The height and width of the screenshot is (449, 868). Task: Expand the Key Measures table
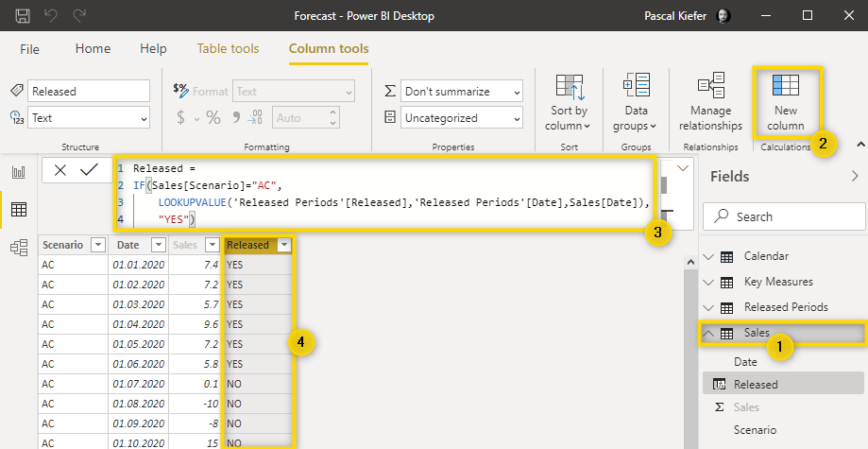pos(708,282)
